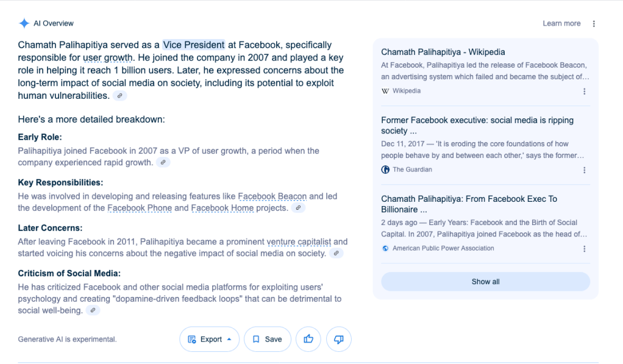Expand the Export dropdown
Image resolution: width=623 pixels, height=364 pixels.
point(210,339)
